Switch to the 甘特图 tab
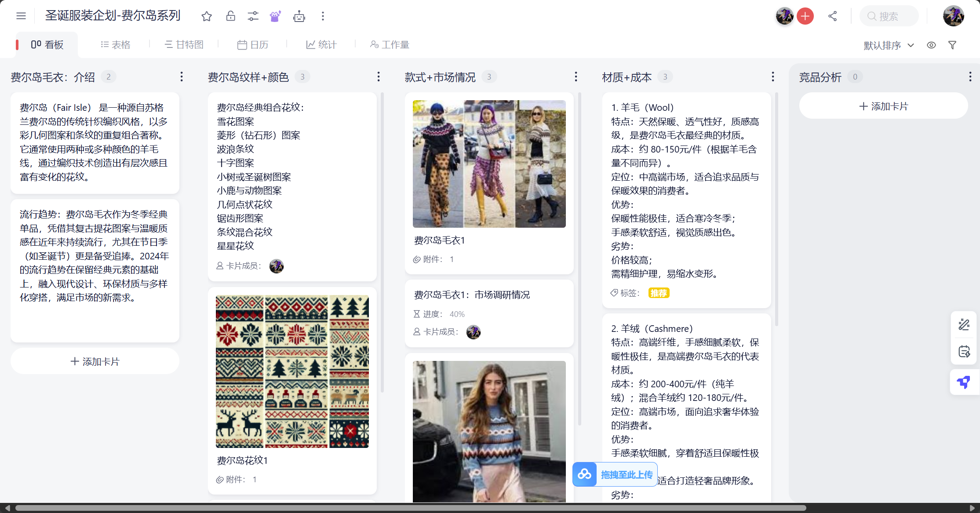The image size is (980, 513). [184, 44]
